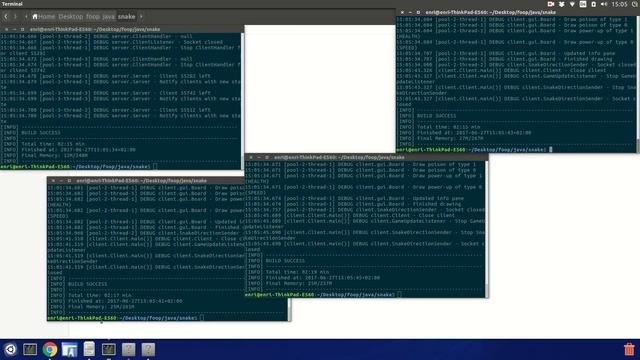Click the screen recorder indicator in top panel
This screenshot has width=640, height=360.
[x=551, y=4]
